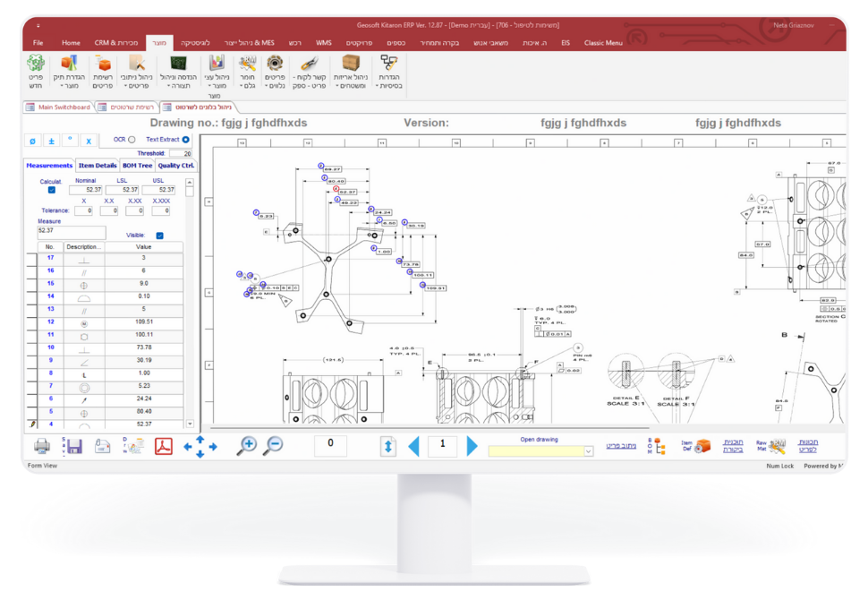
Task: Click the LSL value field
Action: (123, 190)
